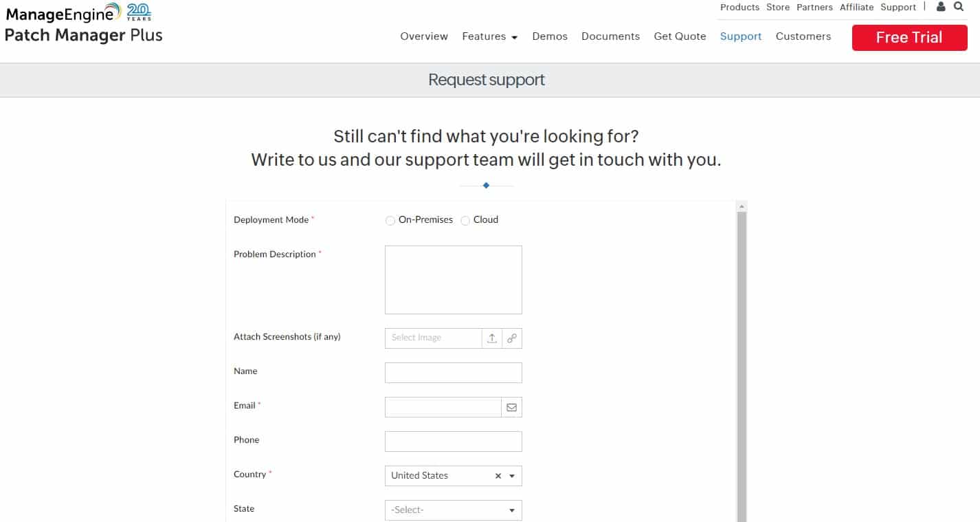Click the Attach Screenshots (if any) label

287,337
